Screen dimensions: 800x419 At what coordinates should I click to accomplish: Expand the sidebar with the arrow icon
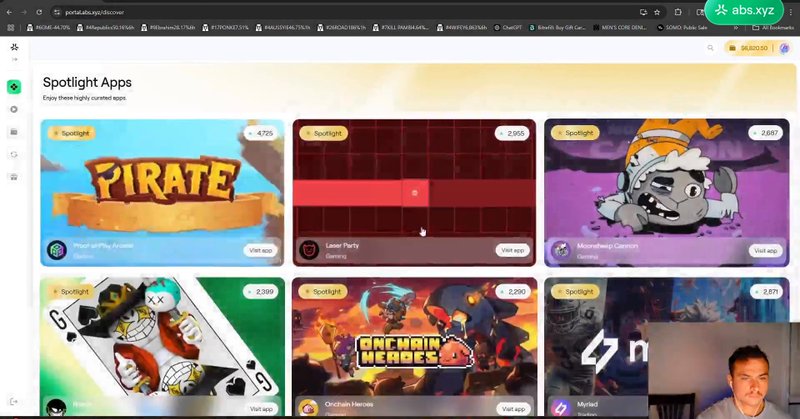pos(14,60)
